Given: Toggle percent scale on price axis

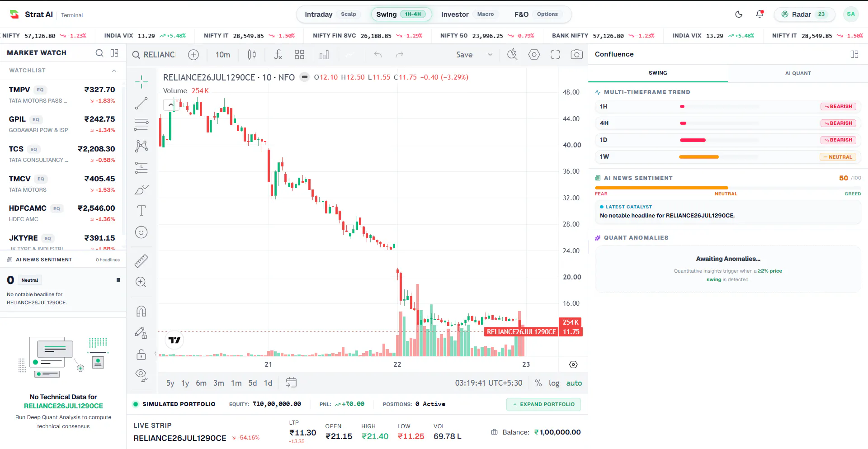Looking at the screenshot, I should (538, 383).
